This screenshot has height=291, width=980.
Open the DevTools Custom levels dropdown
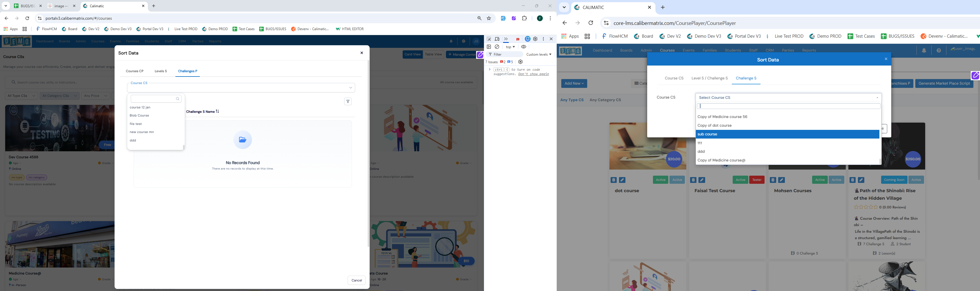tap(539, 54)
